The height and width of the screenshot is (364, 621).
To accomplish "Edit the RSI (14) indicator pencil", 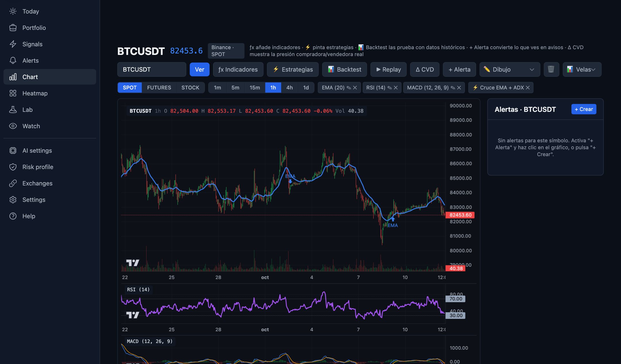I will pos(390,88).
